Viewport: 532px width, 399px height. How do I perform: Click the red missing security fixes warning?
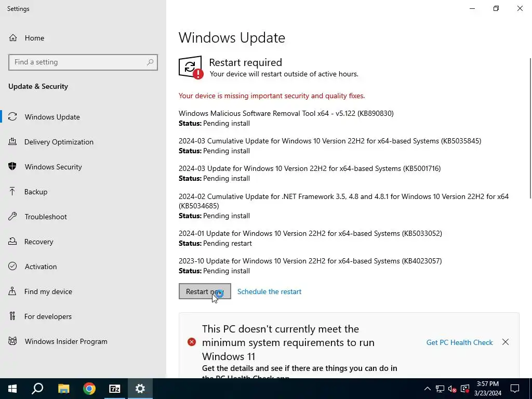point(271,96)
